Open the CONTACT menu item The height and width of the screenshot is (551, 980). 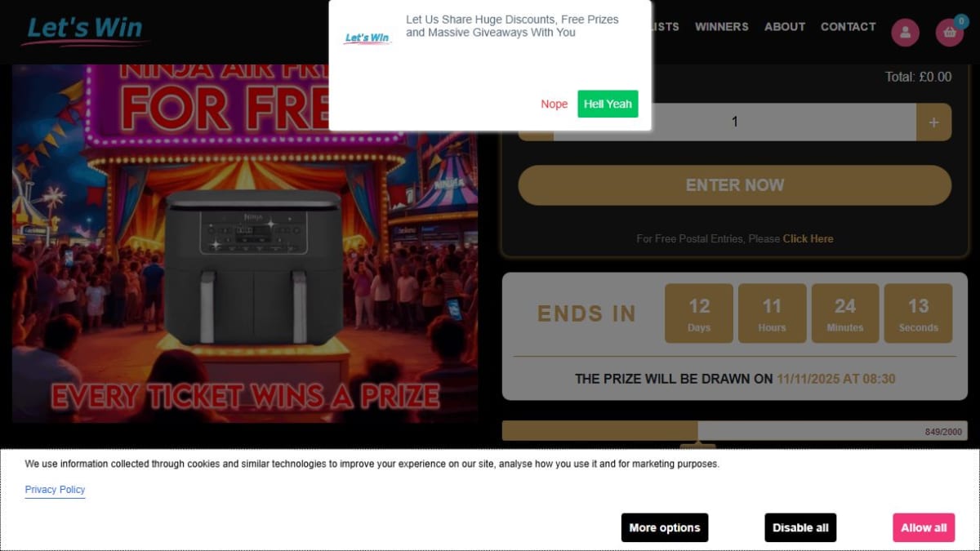coord(848,27)
